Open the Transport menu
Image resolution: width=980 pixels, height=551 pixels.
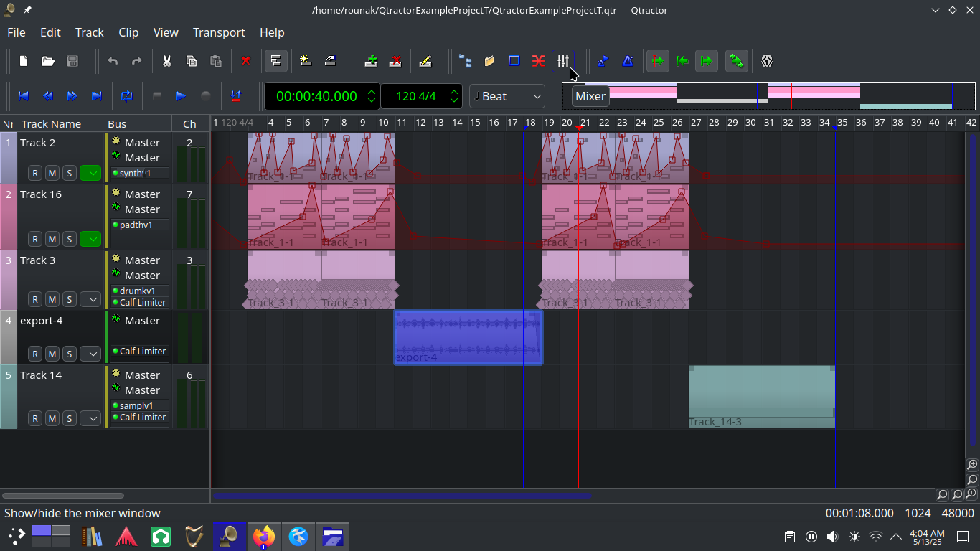tap(219, 32)
